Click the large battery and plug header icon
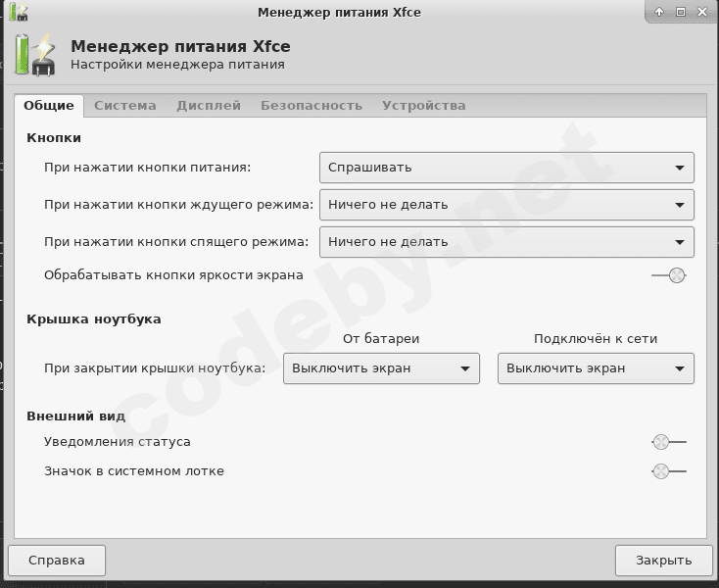719x588 pixels. [35, 54]
